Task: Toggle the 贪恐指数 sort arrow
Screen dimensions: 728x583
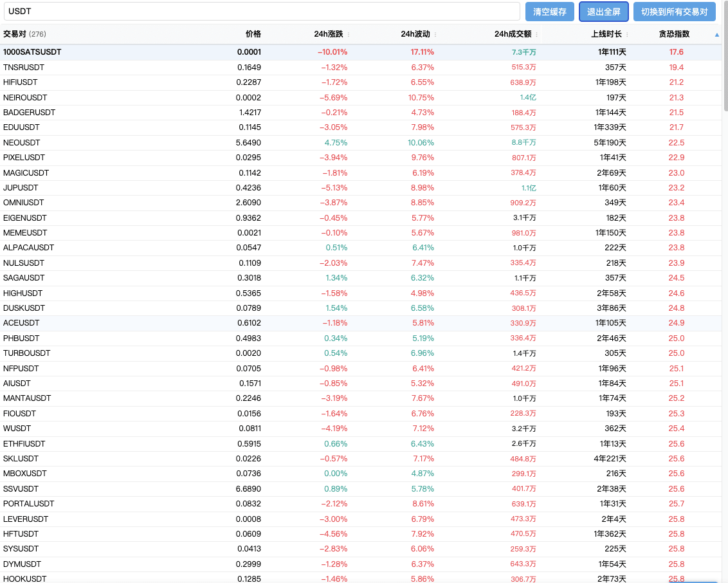Action: pos(717,35)
